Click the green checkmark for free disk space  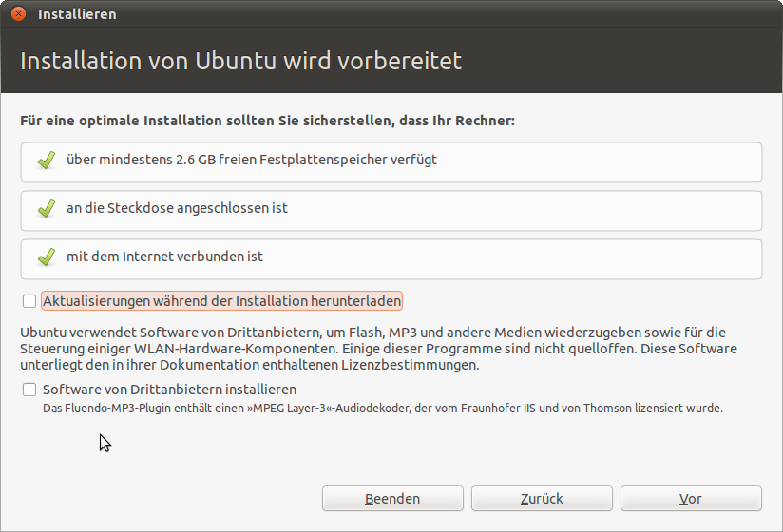46,161
